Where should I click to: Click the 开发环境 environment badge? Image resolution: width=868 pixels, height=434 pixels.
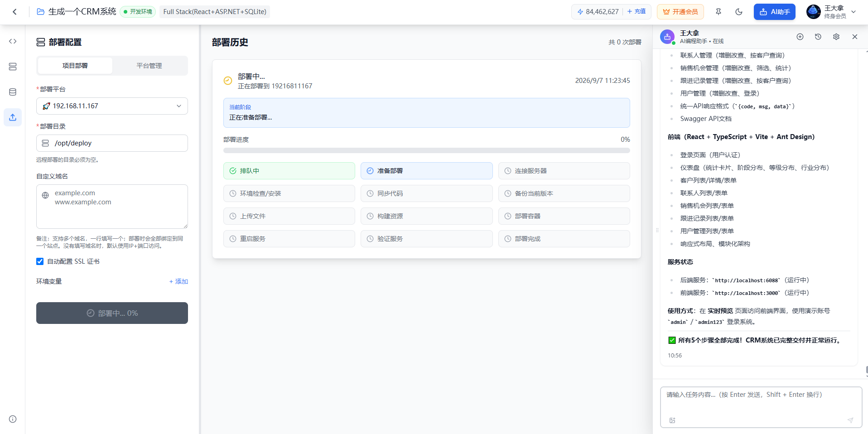pos(138,12)
